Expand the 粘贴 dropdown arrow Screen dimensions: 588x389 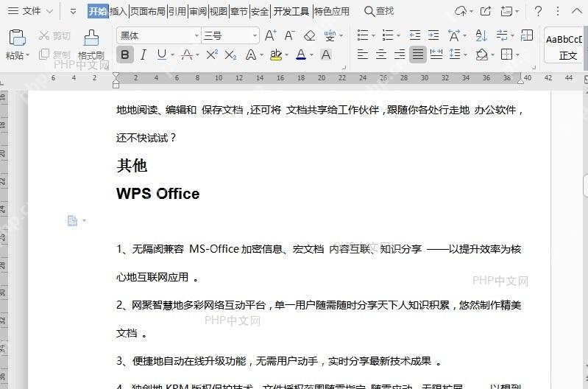(x=27, y=55)
